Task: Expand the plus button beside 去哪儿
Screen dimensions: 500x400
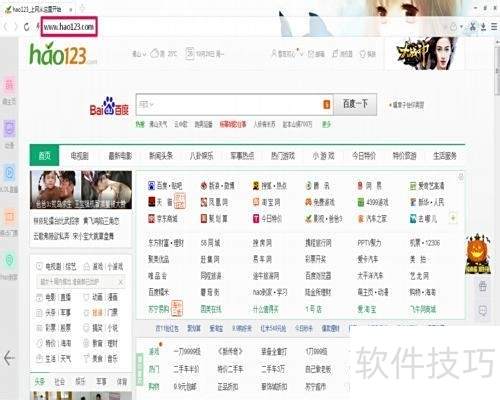Action: 453,218
